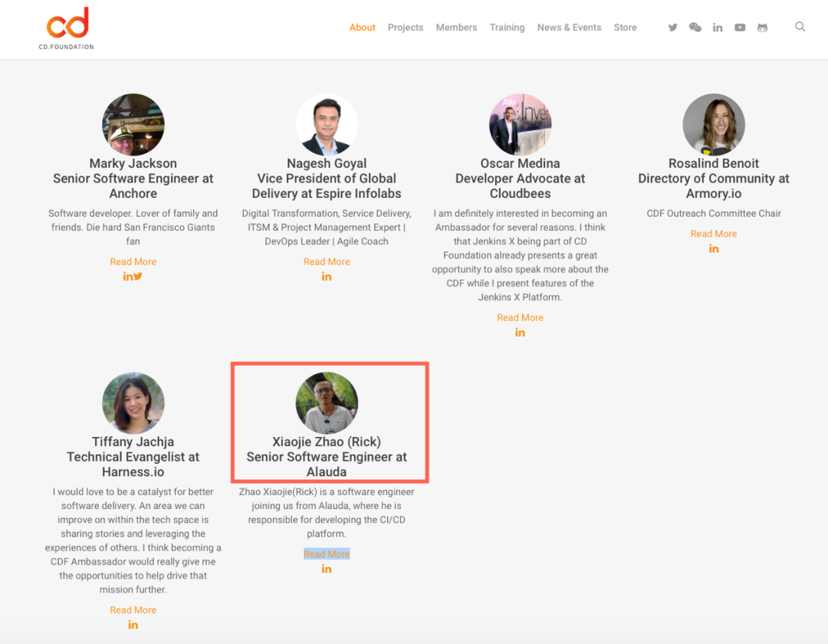Click Read More under Tiffany Jachja
The image size is (828, 644).
click(133, 610)
